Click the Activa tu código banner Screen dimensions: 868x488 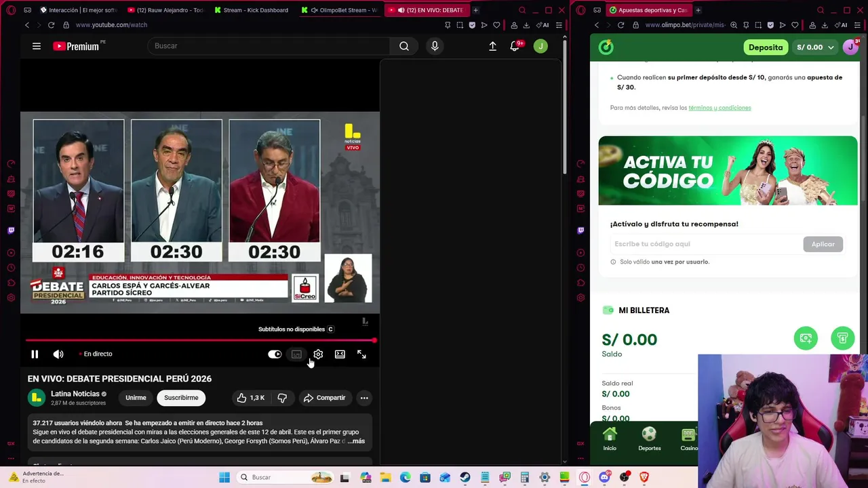[x=728, y=171]
